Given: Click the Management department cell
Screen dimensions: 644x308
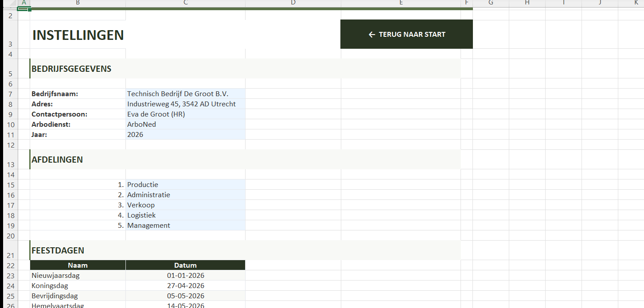Looking at the screenshot, I should coord(185,226).
